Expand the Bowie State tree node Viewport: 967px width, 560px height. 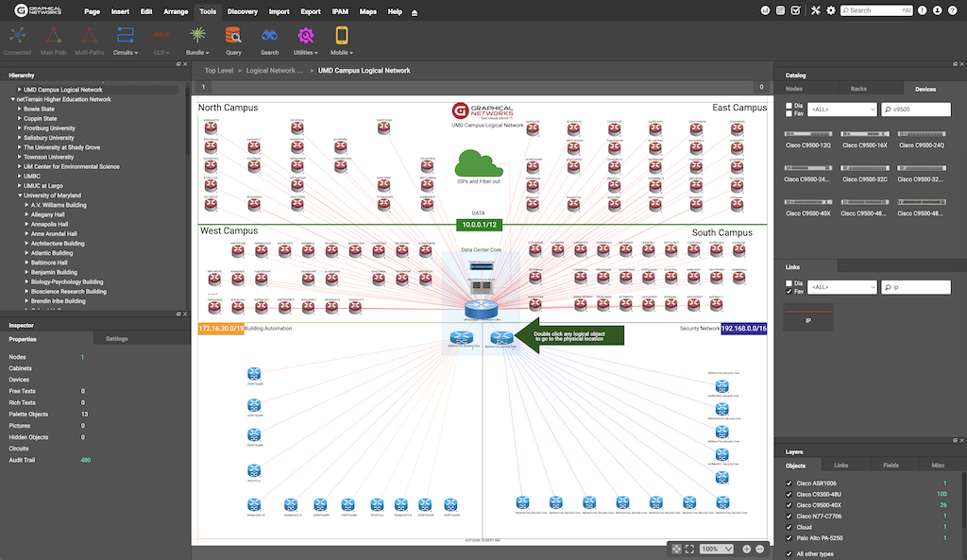[x=20, y=110]
